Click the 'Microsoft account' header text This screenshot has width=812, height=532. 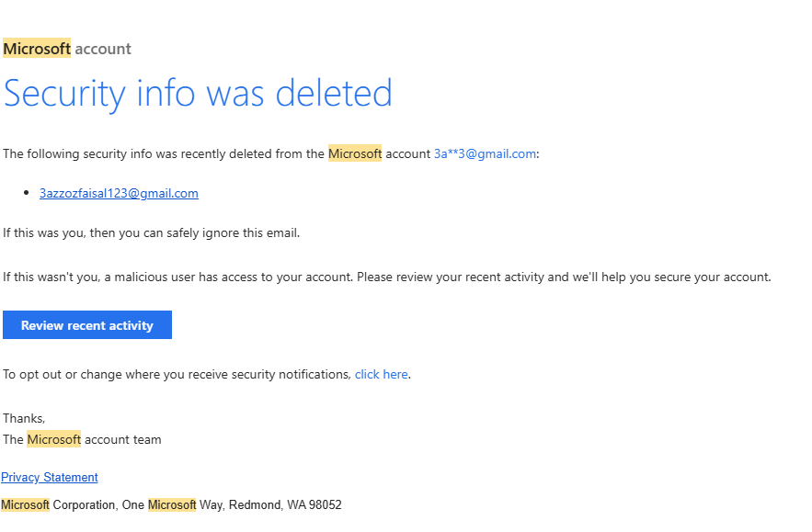pyautogui.click(x=67, y=49)
